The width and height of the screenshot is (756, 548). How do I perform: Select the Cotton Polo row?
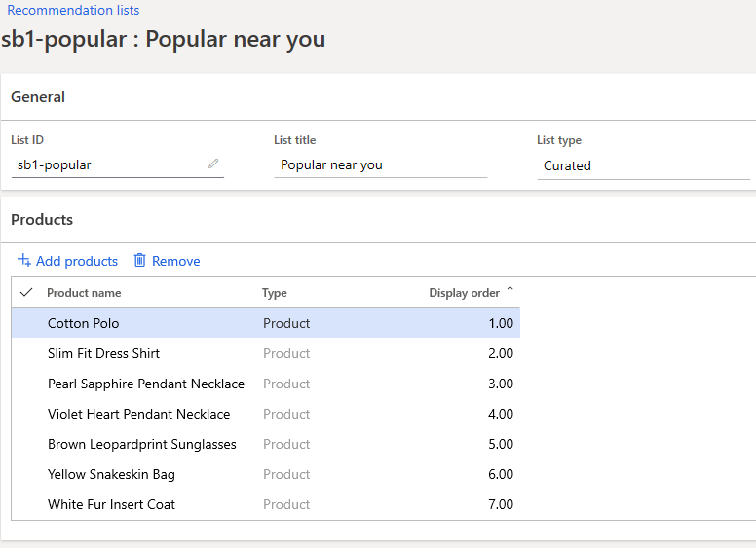point(84,323)
